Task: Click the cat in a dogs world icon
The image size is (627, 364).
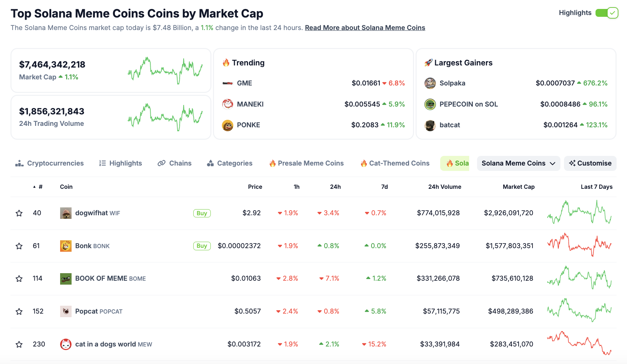Action: click(x=66, y=344)
